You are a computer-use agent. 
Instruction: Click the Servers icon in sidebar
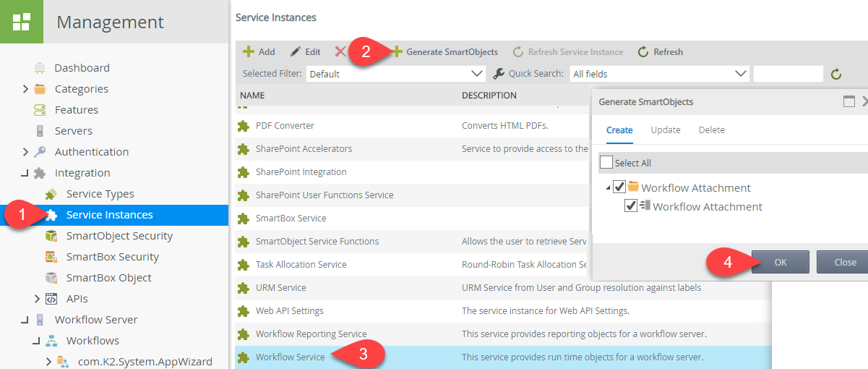[40, 131]
